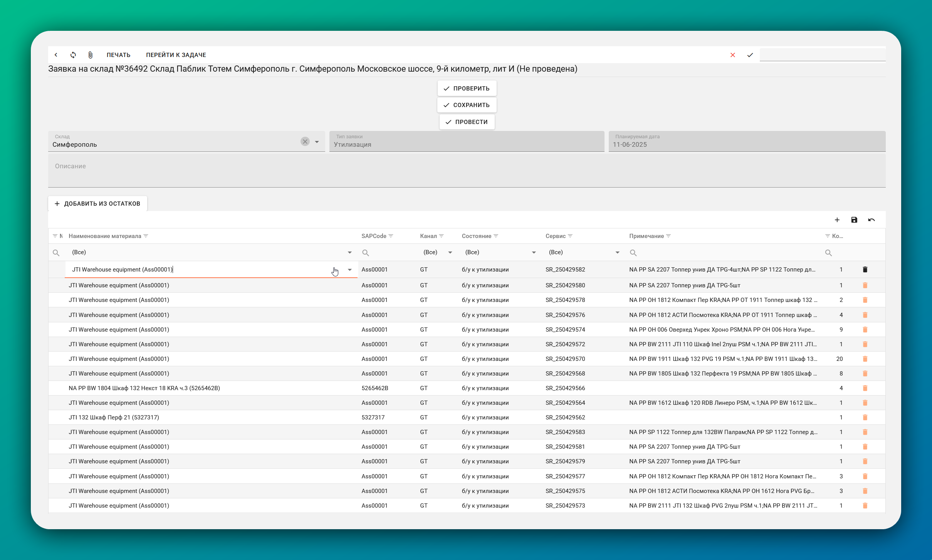
Task: Click the top-right search input field
Action: coord(823,55)
